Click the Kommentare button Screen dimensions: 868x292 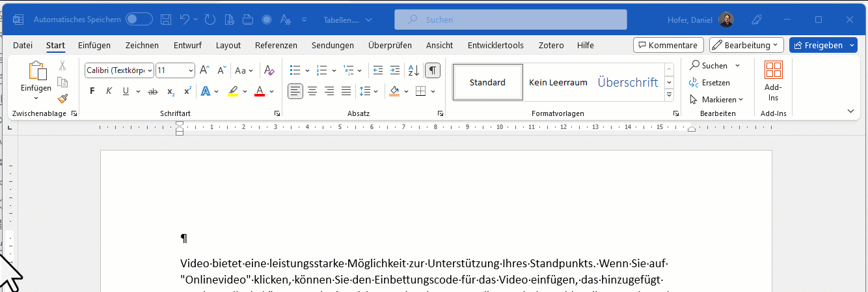coord(668,45)
